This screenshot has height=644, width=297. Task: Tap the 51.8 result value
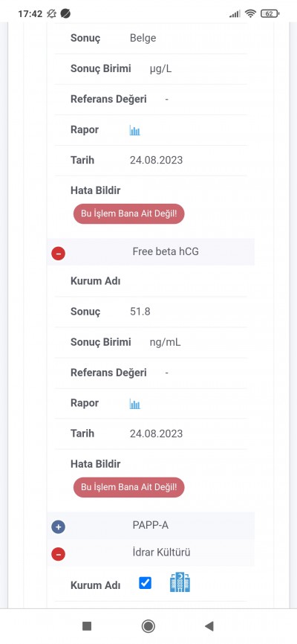[140, 312]
